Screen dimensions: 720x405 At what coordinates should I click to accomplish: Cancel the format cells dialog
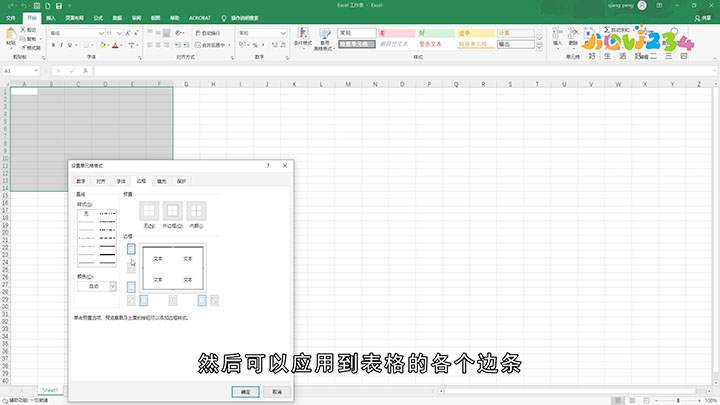(277, 392)
